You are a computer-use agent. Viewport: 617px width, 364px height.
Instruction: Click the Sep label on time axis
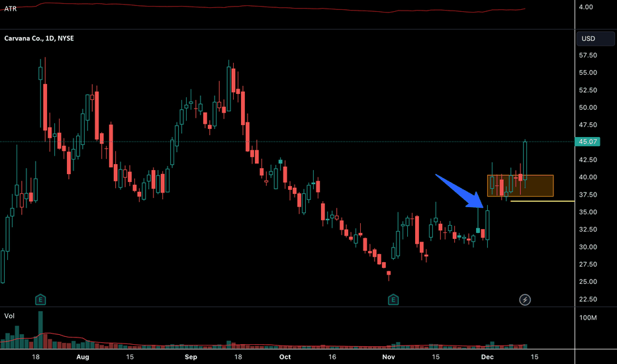191,357
